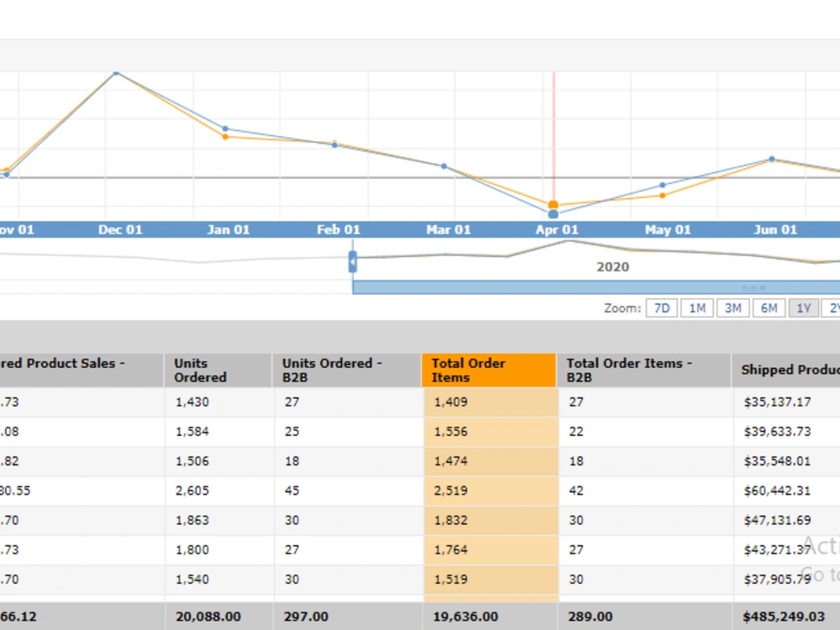The image size is (840, 630).
Task: Select Units Ordered B2B cell 45
Action: [349, 491]
